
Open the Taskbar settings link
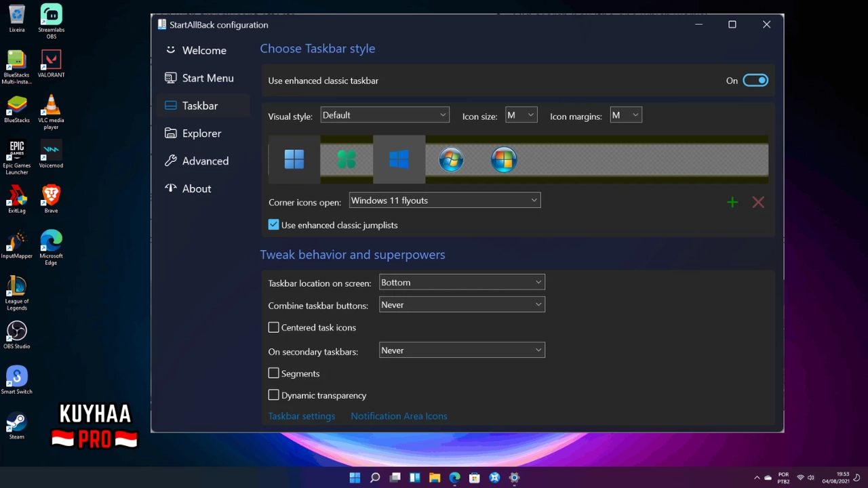(302, 416)
